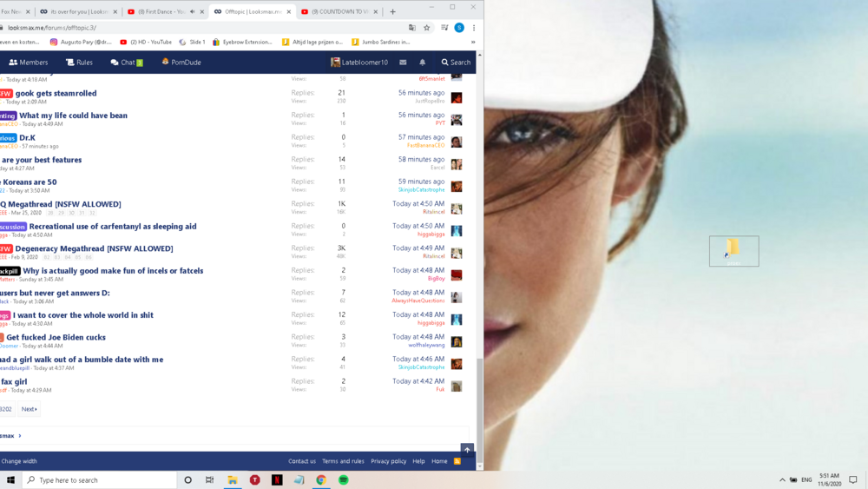Image resolution: width=868 pixels, height=489 pixels.
Task: Open Spotify from the taskbar
Action: (x=343, y=480)
